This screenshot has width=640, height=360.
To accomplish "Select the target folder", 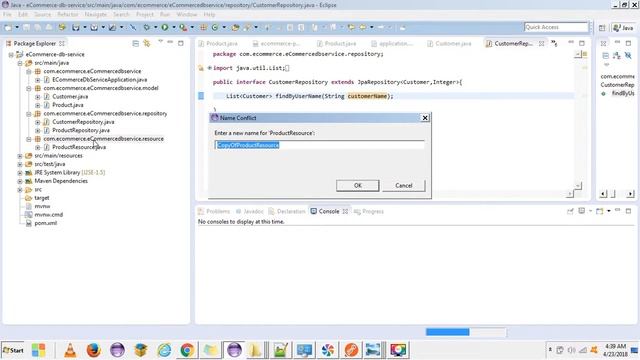I will (42, 198).
